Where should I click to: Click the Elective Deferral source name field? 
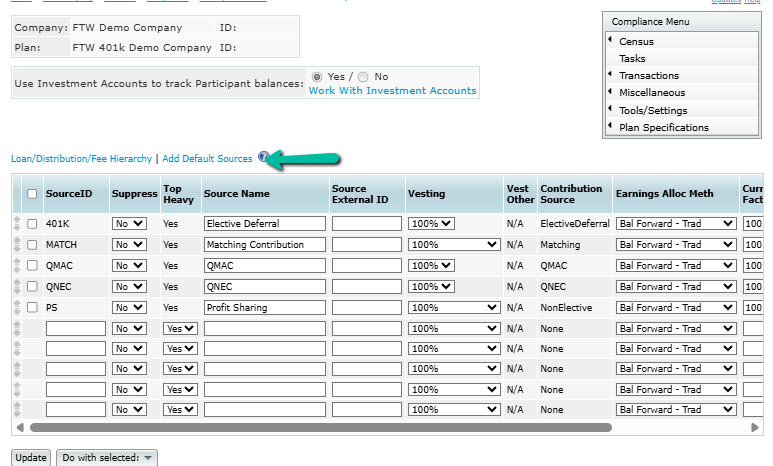265,223
